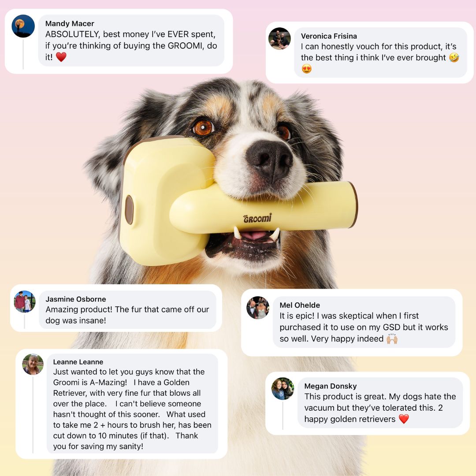This screenshot has width=476, height=476.
Task: Click the red heart in Megan Donsky's comment
Action: (x=404, y=419)
